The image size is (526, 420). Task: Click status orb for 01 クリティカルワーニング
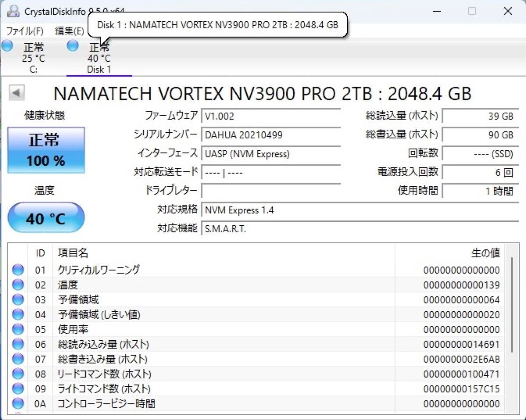pos(18,270)
